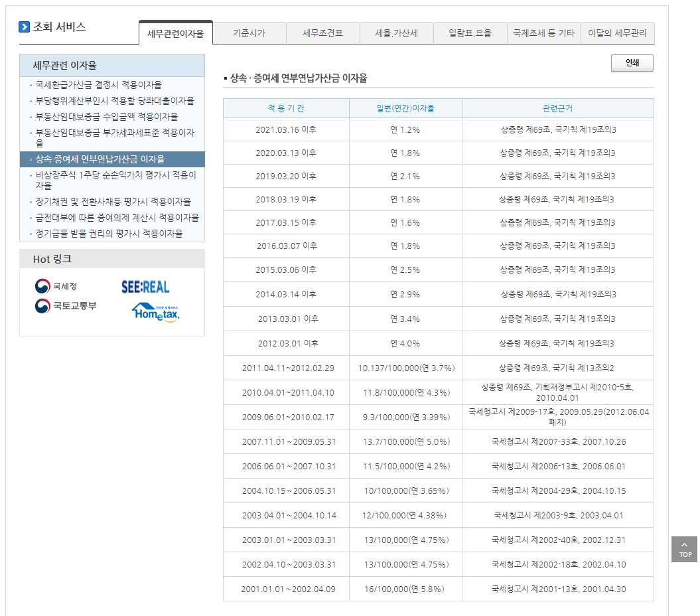
Task: Click 상증령 제69조, 국기칙 제13조의2 cell
Action: [x=557, y=368]
